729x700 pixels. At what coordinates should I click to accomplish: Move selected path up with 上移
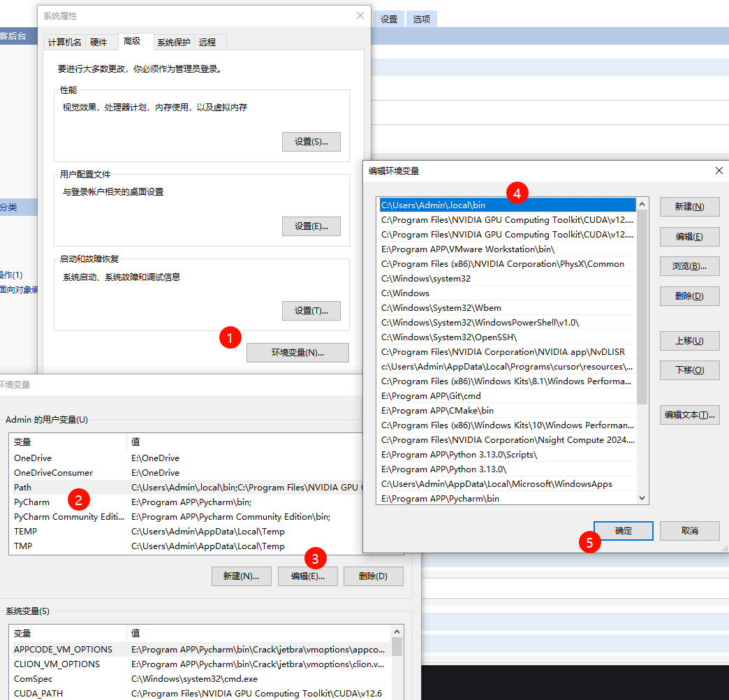[x=689, y=340]
